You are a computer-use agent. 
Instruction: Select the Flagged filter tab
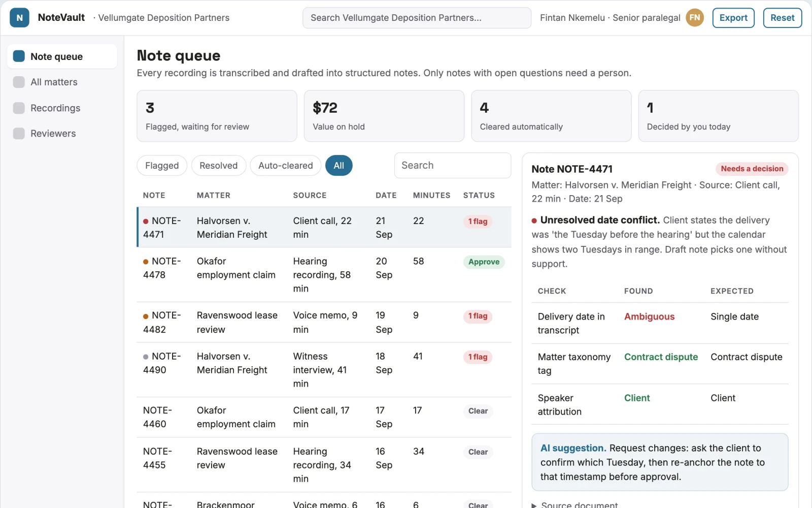162,166
